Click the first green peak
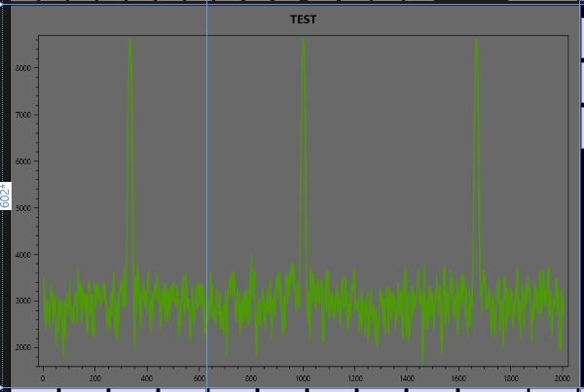Image resolution: width=584 pixels, height=392 pixels. pyautogui.click(x=129, y=149)
